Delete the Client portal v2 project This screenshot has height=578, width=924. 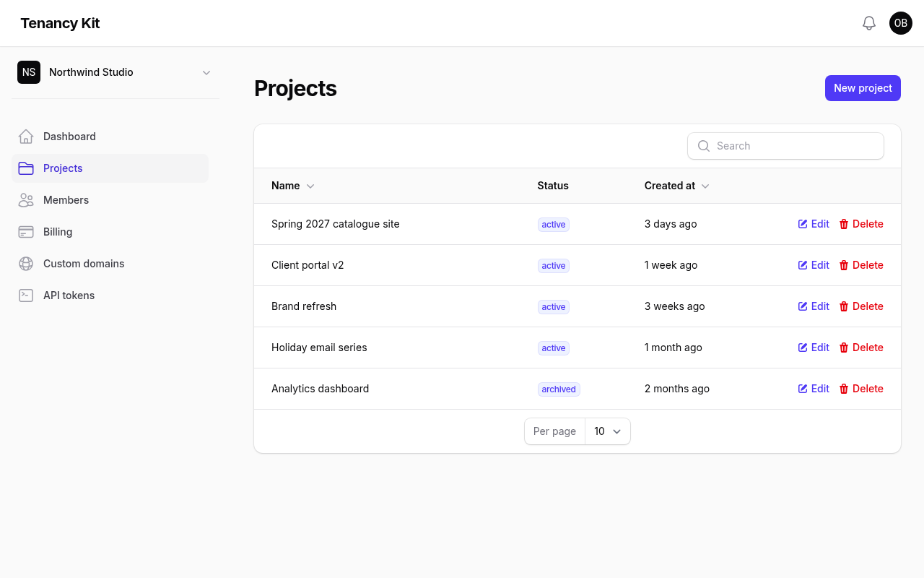coord(861,265)
